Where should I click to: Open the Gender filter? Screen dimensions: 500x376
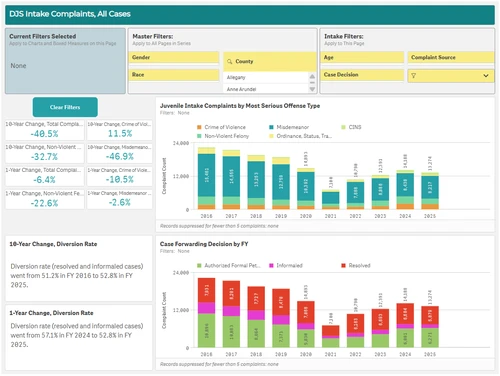point(174,57)
